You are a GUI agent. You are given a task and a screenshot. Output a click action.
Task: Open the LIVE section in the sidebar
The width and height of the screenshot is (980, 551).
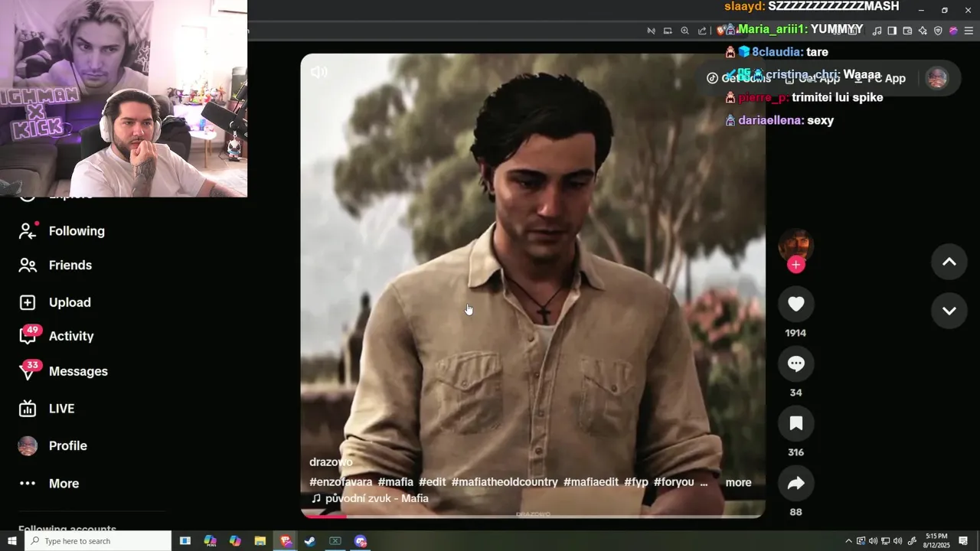click(x=47, y=409)
